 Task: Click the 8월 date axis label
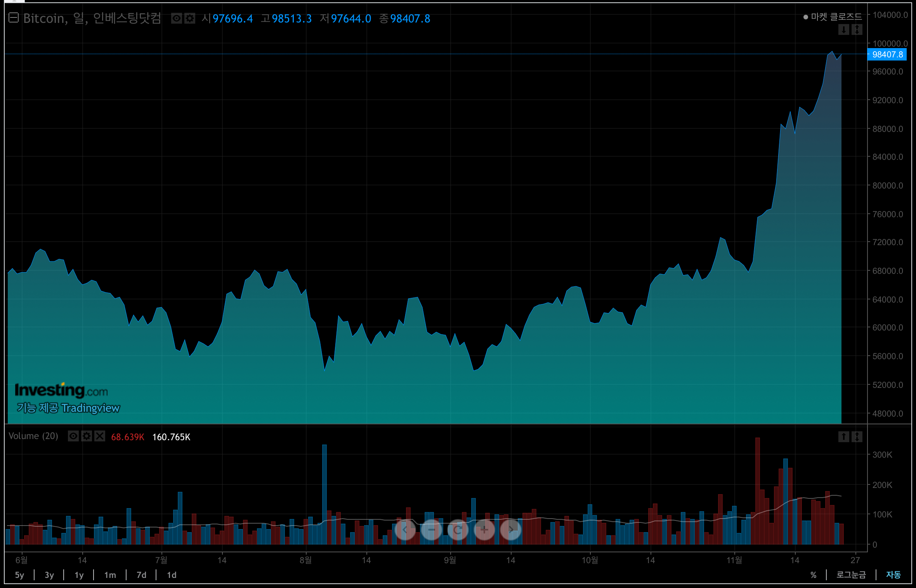point(305,560)
